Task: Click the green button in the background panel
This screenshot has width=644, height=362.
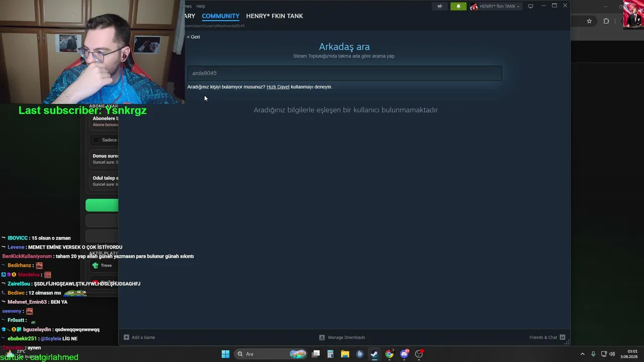Action: pos(102,205)
